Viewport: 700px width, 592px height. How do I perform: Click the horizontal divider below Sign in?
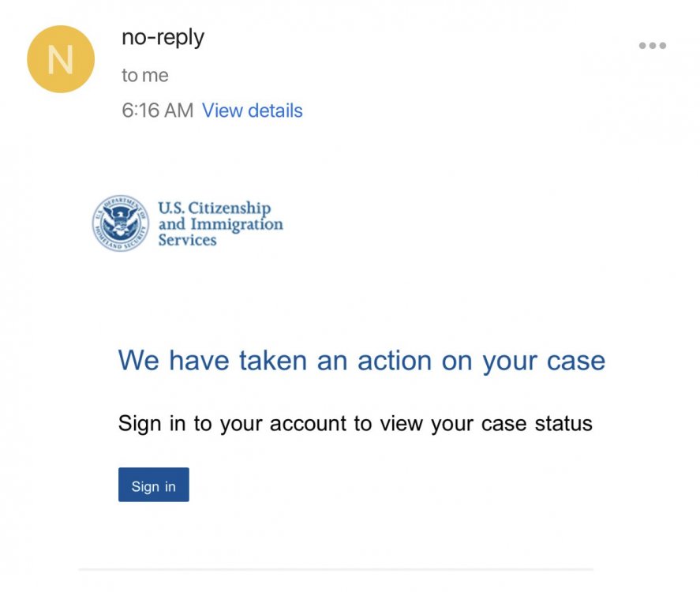tap(335, 568)
